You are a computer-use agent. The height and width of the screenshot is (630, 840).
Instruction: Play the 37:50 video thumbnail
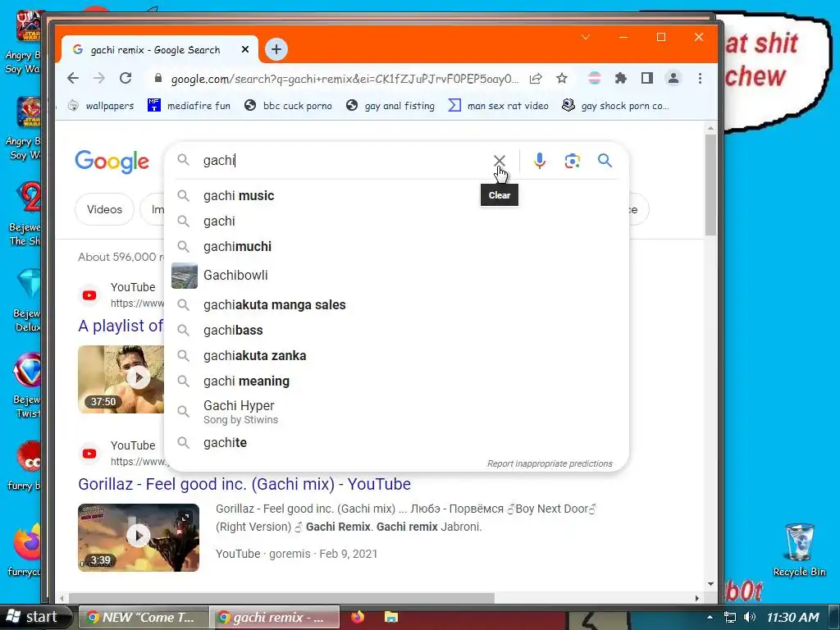point(121,379)
